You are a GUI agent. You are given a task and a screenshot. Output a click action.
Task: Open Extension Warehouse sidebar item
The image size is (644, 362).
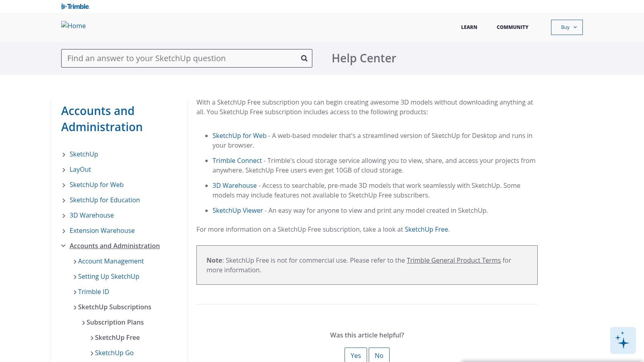[x=102, y=230]
